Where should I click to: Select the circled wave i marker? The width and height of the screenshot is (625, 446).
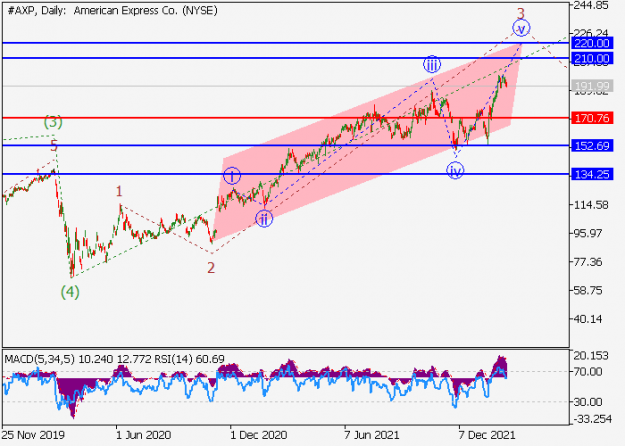tap(232, 175)
